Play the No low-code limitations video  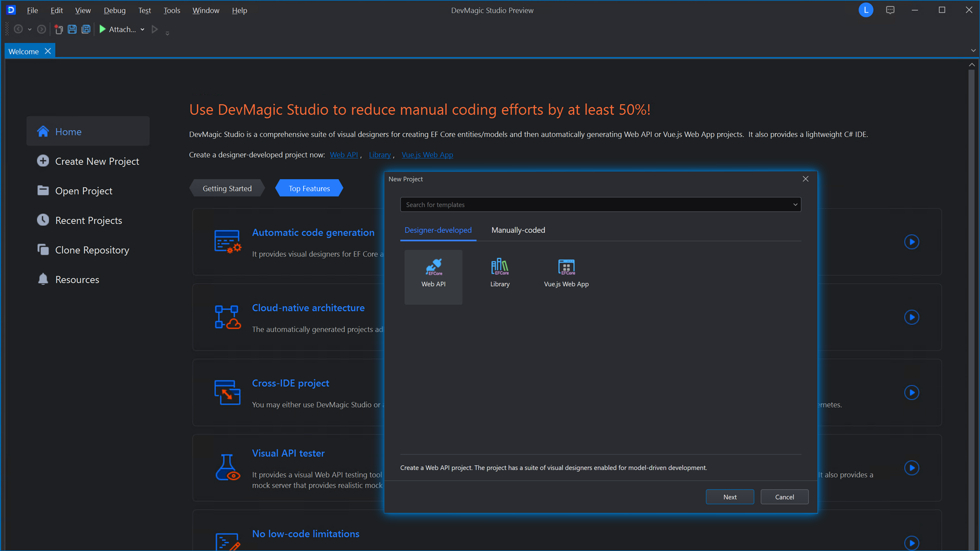912,543
